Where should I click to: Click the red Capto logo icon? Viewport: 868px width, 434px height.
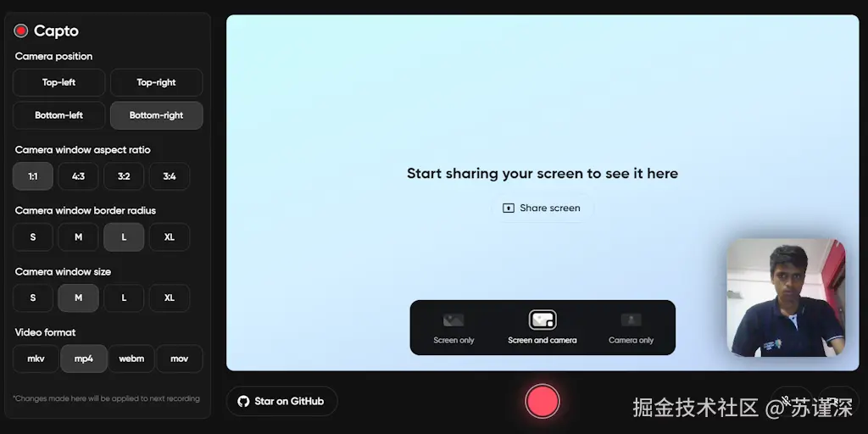21,31
